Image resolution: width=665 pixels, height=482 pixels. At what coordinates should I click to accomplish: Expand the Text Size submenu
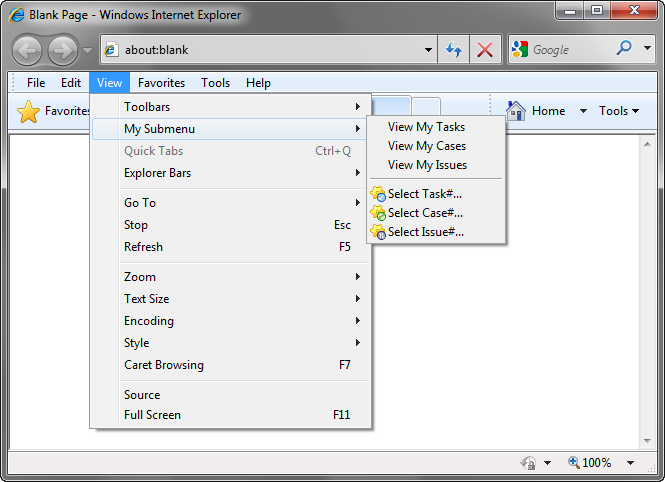point(231,299)
